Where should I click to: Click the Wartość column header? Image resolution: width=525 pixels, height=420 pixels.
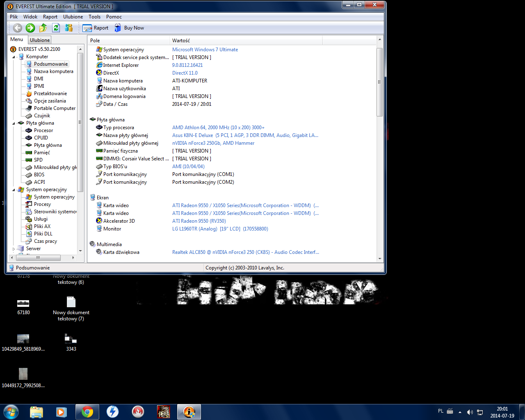coord(246,40)
